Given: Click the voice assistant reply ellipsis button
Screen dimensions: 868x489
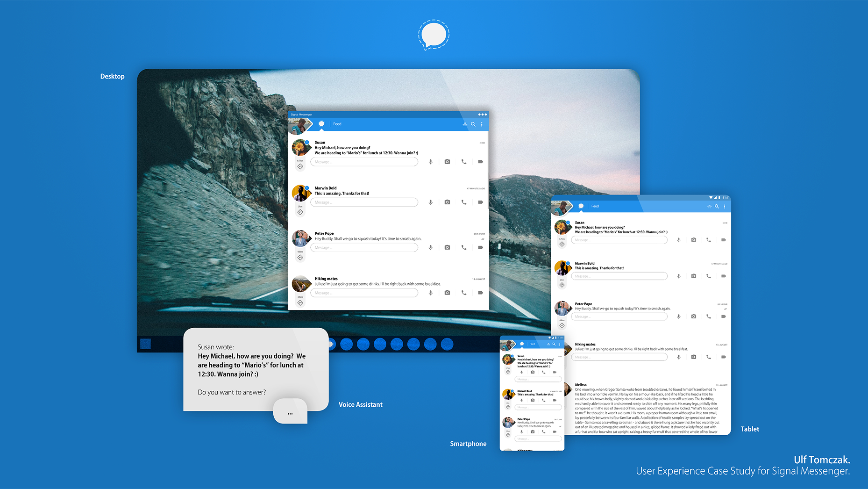Looking at the screenshot, I should [290, 414].
